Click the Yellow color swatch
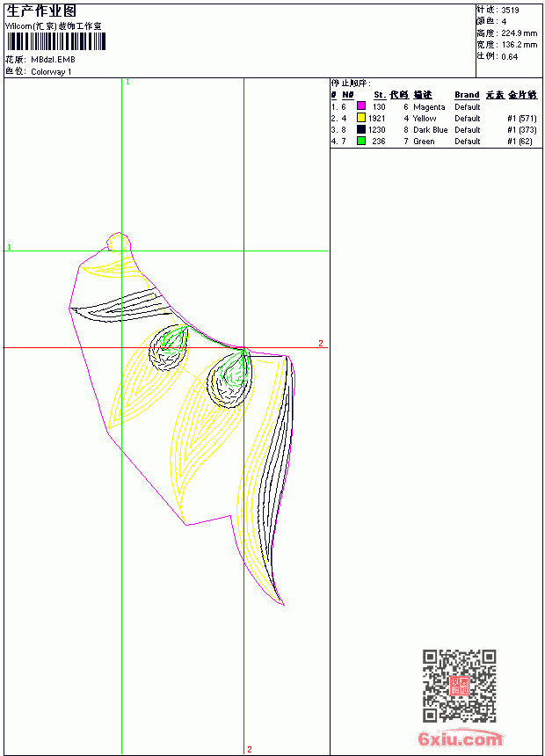This screenshot has height=756, width=545. click(x=360, y=118)
